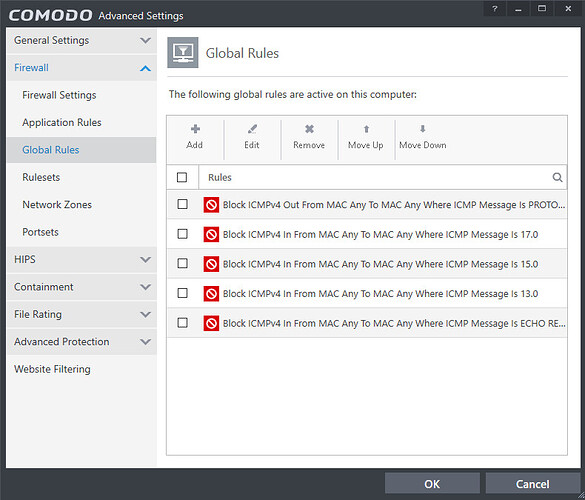Click the Move Up arrow icon
The image size is (585, 500).
pyautogui.click(x=366, y=129)
